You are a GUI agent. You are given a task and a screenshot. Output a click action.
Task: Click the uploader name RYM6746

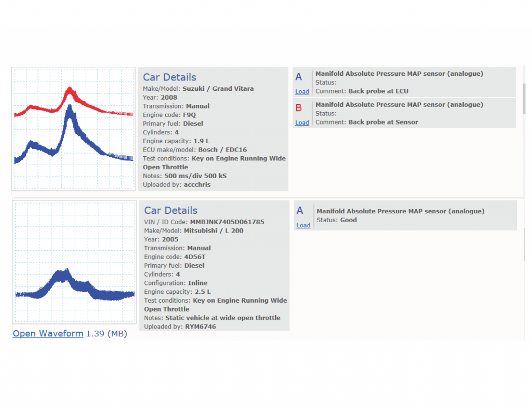coord(201,327)
